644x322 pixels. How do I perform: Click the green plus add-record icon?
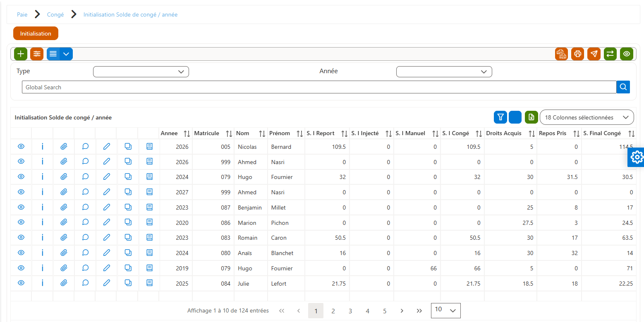pyautogui.click(x=21, y=54)
